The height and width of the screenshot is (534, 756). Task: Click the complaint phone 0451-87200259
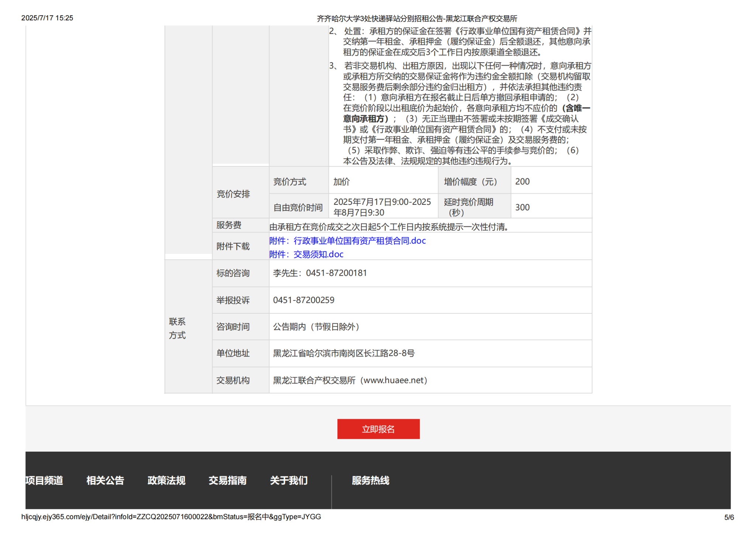(x=303, y=300)
